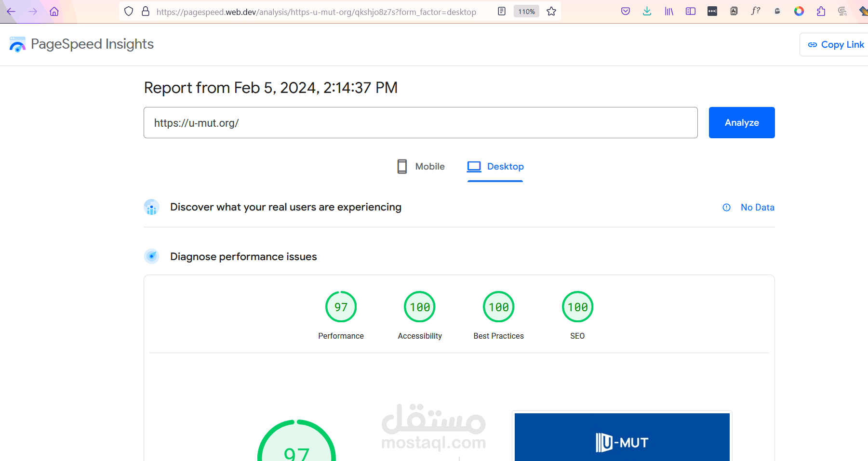This screenshot has width=868, height=461.
Task: Toggle reader view icon in address bar
Action: click(x=502, y=12)
